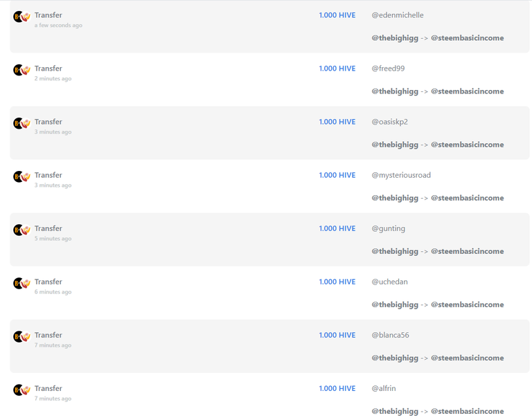This screenshot has width=532, height=420.
Task: Click the '5 minutes ago' timestamp
Action: point(53,238)
